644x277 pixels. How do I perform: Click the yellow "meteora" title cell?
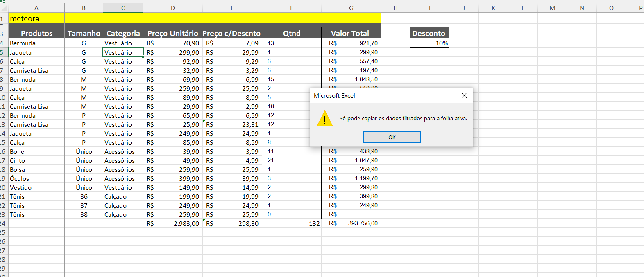pos(36,18)
